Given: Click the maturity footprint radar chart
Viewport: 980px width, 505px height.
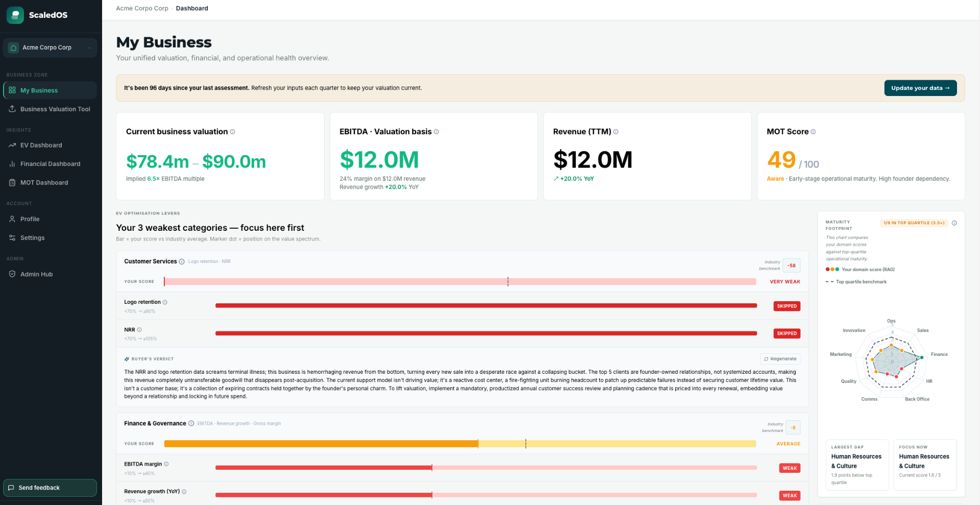Looking at the screenshot, I should click(x=892, y=362).
